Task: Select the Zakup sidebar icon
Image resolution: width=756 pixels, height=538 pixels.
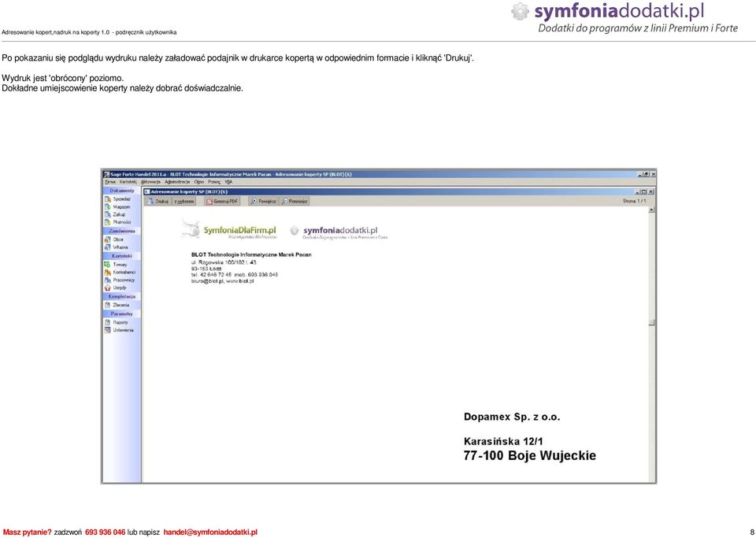Action: (x=108, y=214)
